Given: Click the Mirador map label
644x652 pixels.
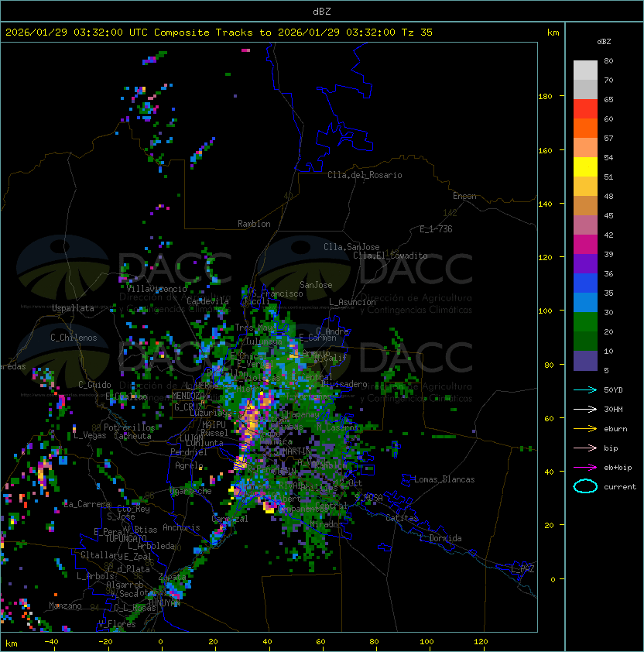Looking at the screenshot, I should pos(327,524).
